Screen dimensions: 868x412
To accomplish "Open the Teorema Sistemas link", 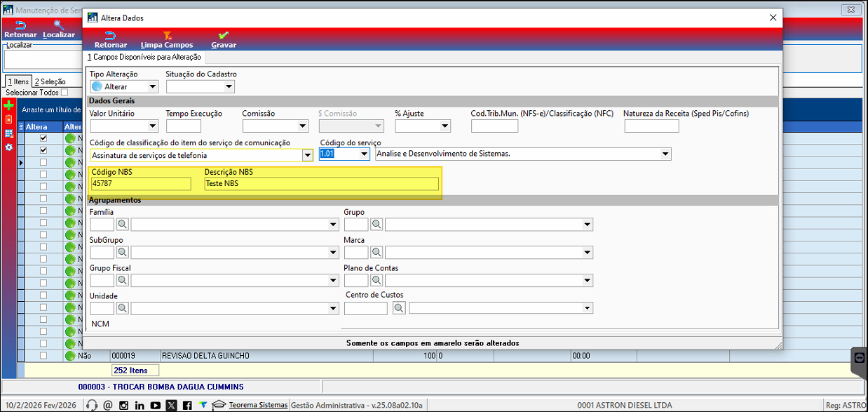I will coord(258,405).
